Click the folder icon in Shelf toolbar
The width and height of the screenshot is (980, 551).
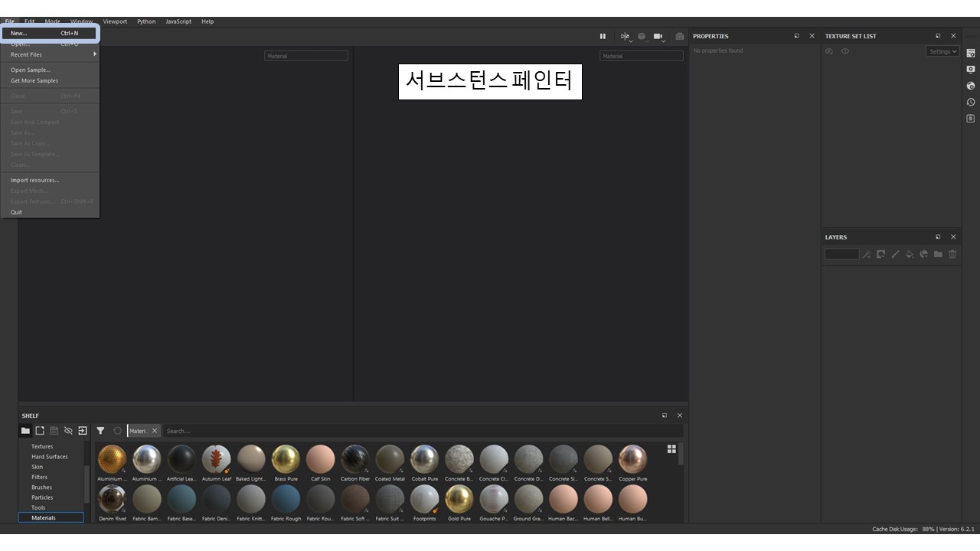pos(25,431)
